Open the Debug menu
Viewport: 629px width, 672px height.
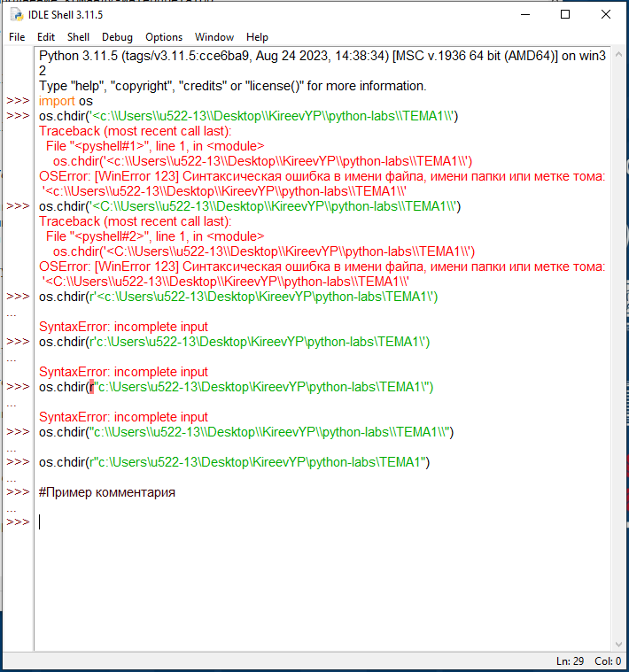[x=117, y=37]
